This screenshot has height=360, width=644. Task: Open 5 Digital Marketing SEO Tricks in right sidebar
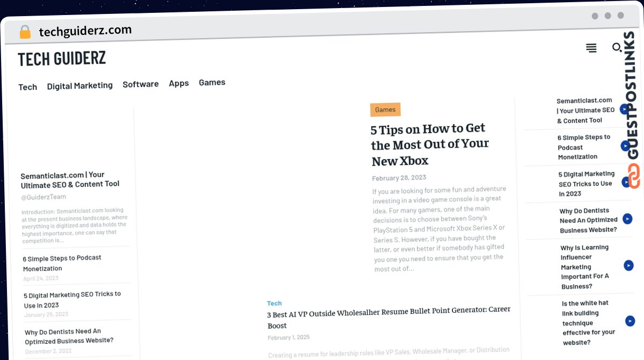pos(587,184)
